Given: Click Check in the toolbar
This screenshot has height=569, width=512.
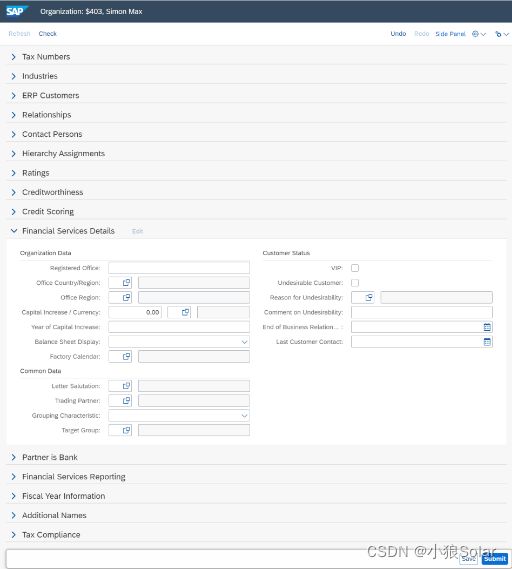Looking at the screenshot, I should (48, 34).
